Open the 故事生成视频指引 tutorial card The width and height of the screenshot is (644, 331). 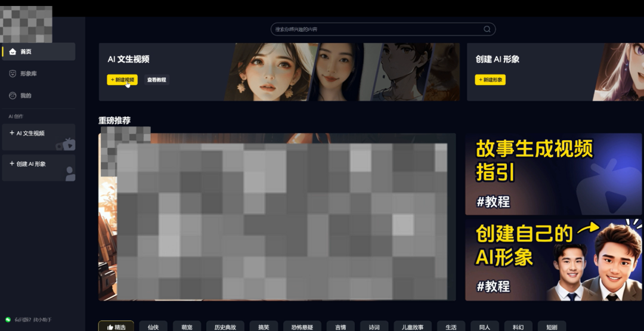(x=553, y=174)
